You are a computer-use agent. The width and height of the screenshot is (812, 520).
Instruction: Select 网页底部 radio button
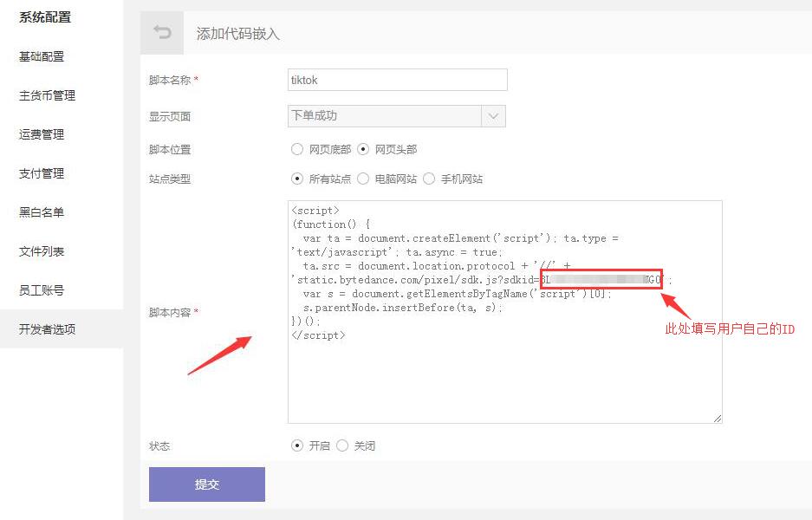pos(296,149)
